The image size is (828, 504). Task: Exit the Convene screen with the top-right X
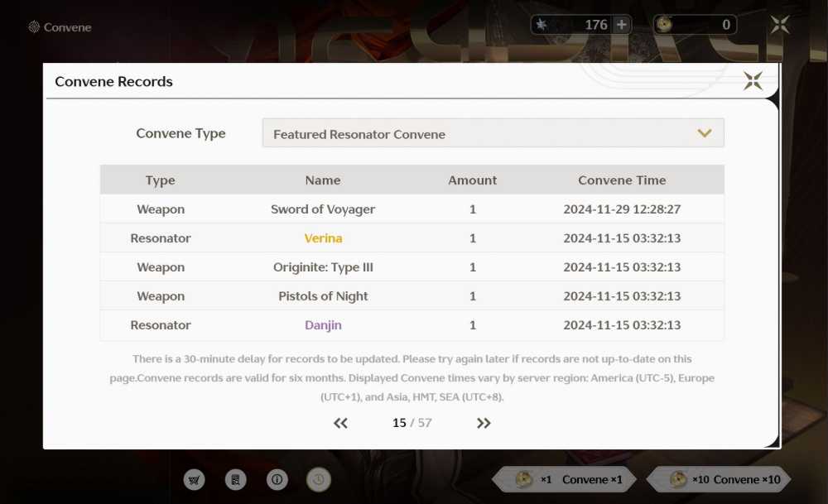779,24
